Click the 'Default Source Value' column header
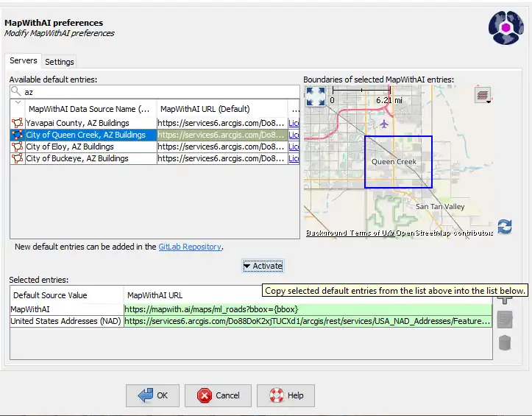 coord(67,295)
